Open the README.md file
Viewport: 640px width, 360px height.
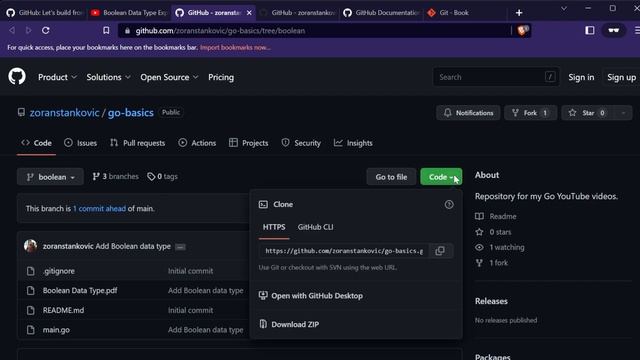[63, 310]
